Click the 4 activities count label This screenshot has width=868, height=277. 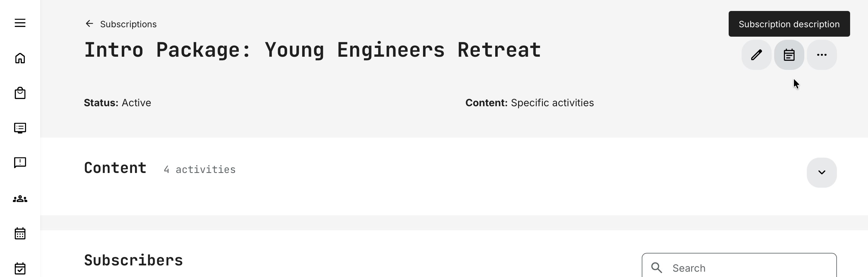tap(200, 169)
